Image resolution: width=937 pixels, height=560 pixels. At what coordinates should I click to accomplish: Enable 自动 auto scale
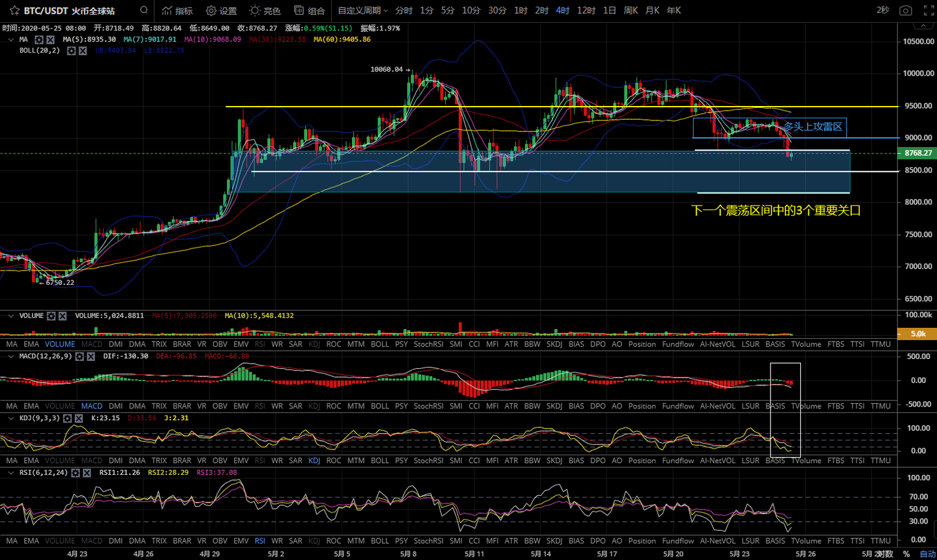927,554
